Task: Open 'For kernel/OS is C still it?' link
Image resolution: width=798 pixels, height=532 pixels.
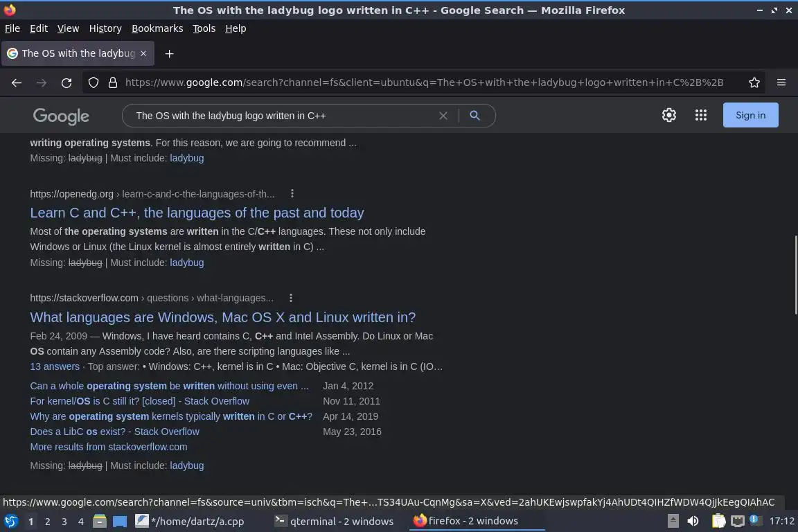Action: click(139, 401)
